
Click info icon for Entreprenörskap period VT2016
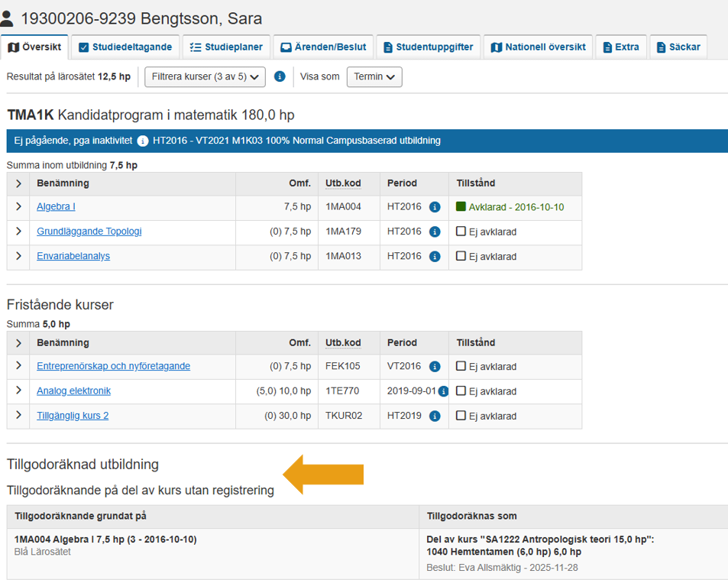[x=435, y=367]
